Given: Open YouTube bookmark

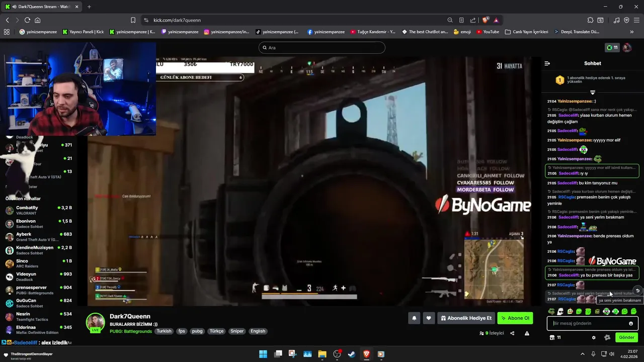Looking at the screenshot, I should (488, 32).
